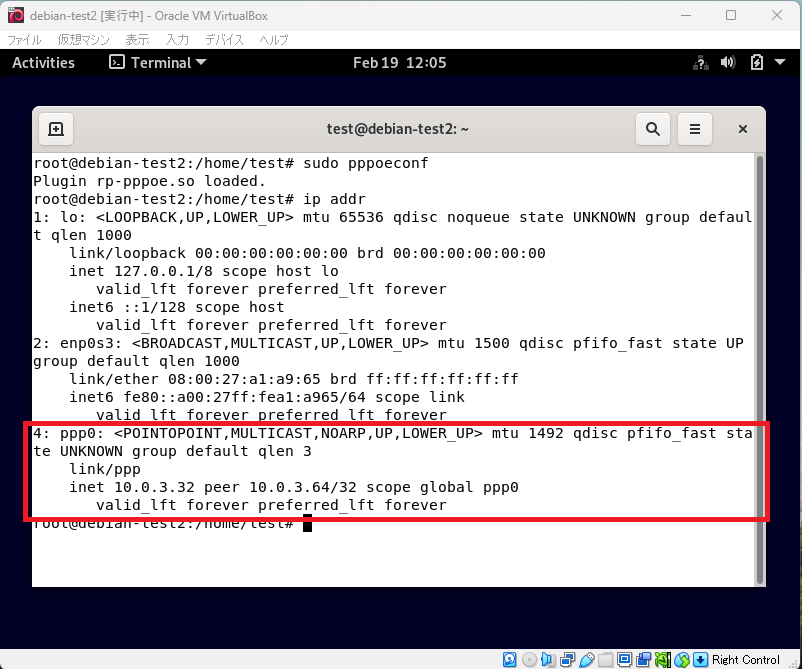Click the 'Plugin rp-pppoe.so loaded.' line
Viewport: 802px width, 669px height.
tap(149, 181)
